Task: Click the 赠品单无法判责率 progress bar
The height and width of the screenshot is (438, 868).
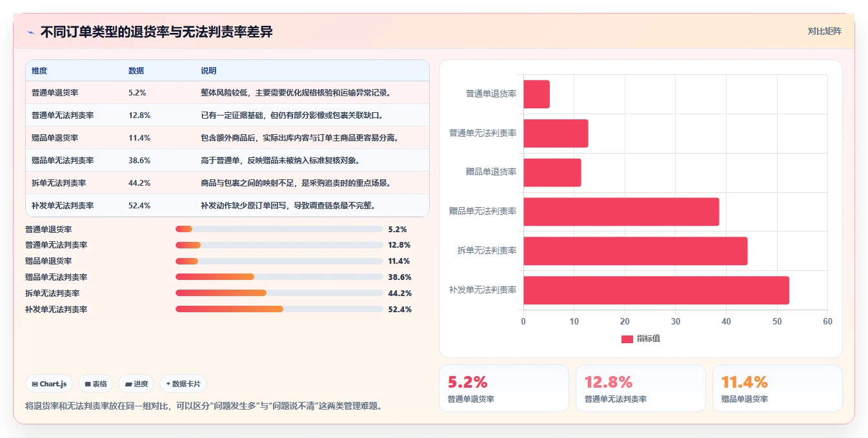Action: 279,277
